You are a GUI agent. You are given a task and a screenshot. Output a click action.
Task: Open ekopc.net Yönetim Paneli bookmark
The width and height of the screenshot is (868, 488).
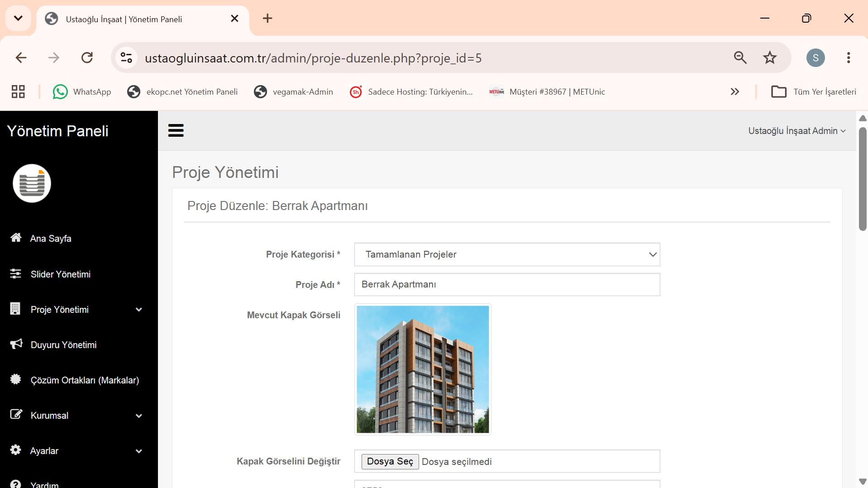click(182, 91)
